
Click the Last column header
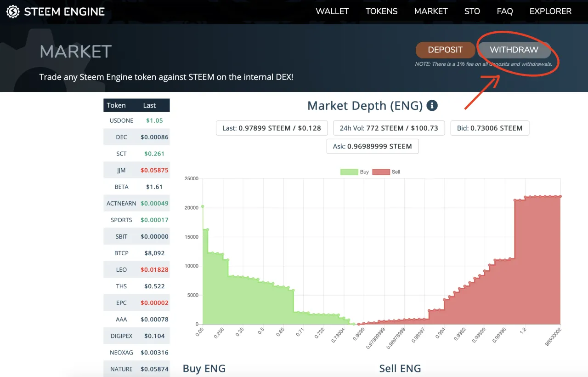click(x=149, y=105)
